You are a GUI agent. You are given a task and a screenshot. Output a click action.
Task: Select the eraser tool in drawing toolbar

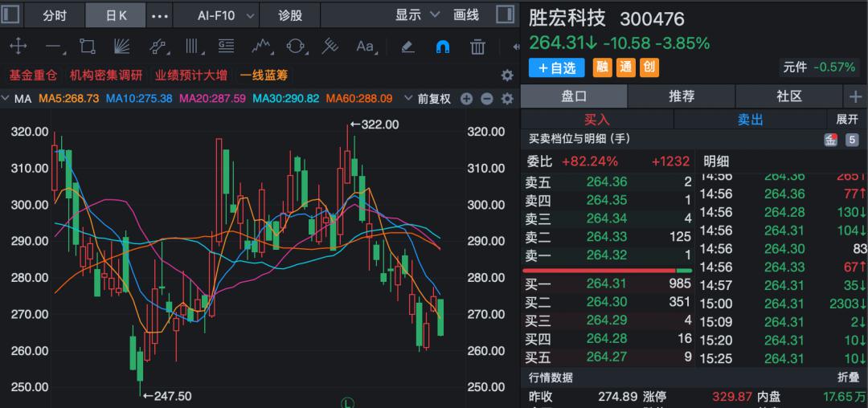(408, 47)
